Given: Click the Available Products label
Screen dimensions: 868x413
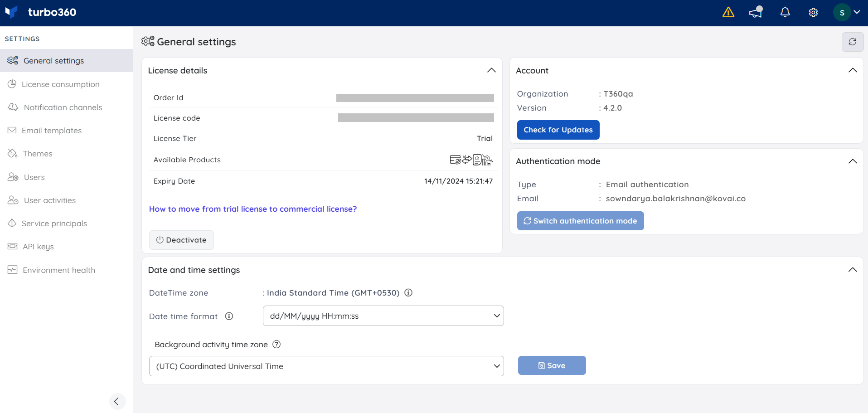Looking at the screenshot, I should (187, 160).
